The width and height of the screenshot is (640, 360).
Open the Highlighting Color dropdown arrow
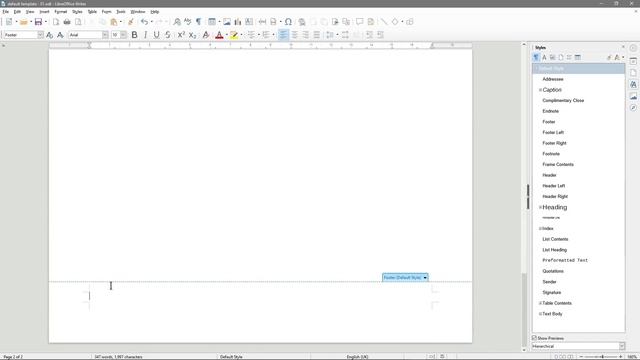coord(241,35)
